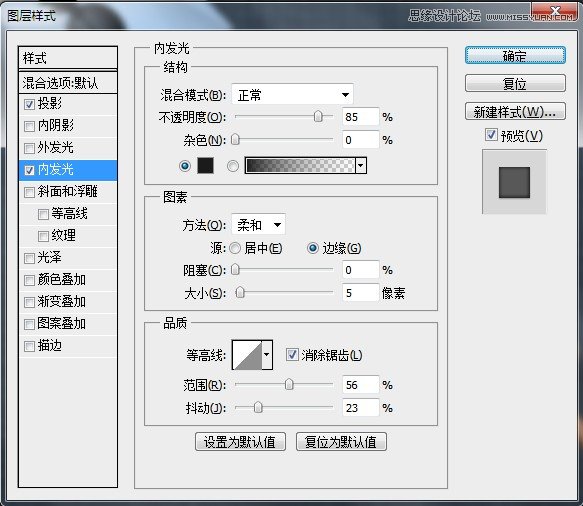Enable the 图案叠加 checkbox
The width and height of the screenshot is (583, 506).
(29, 324)
